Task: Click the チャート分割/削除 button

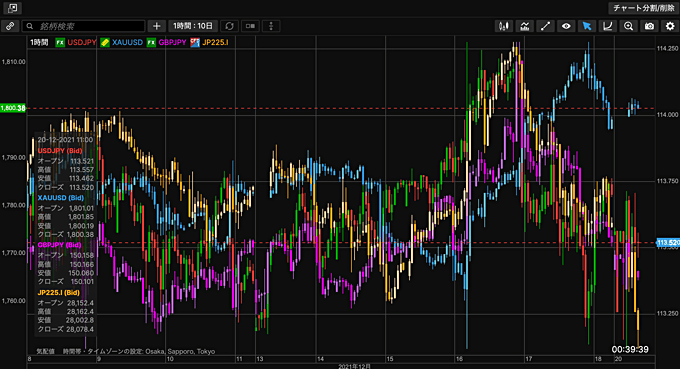Action: pyautogui.click(x=643, y=8)
